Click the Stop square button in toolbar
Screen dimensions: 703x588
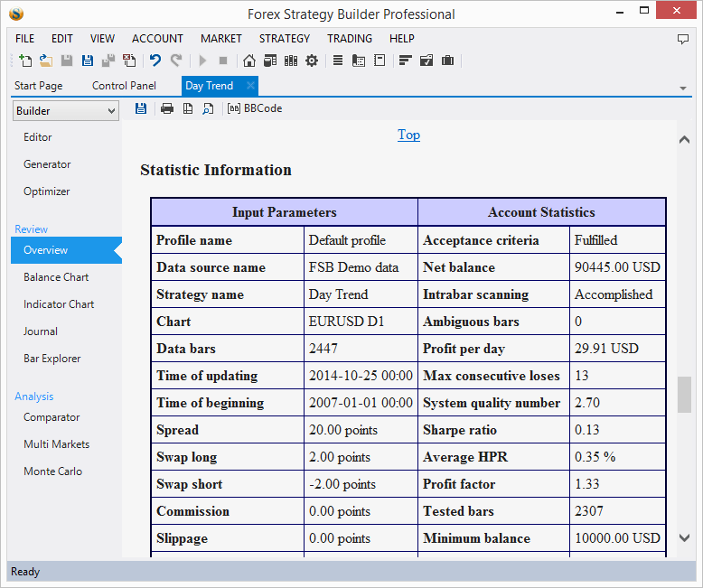tap(223, 61)
